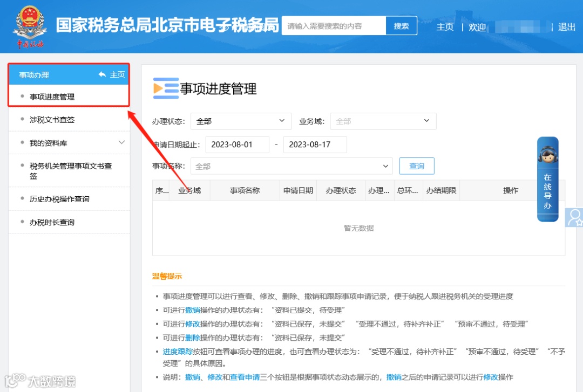
Task: Click 事项名称 column header
Action: point(245,191)
